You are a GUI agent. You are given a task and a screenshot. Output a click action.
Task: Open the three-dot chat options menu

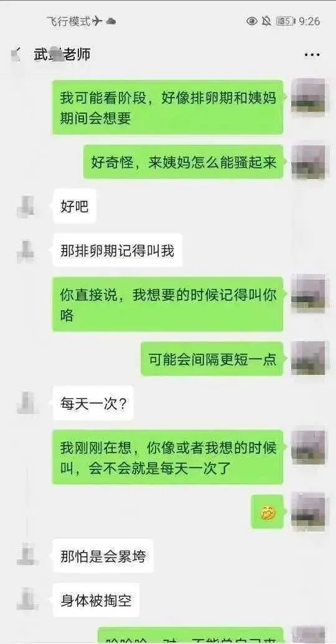[x=312, y=55]
